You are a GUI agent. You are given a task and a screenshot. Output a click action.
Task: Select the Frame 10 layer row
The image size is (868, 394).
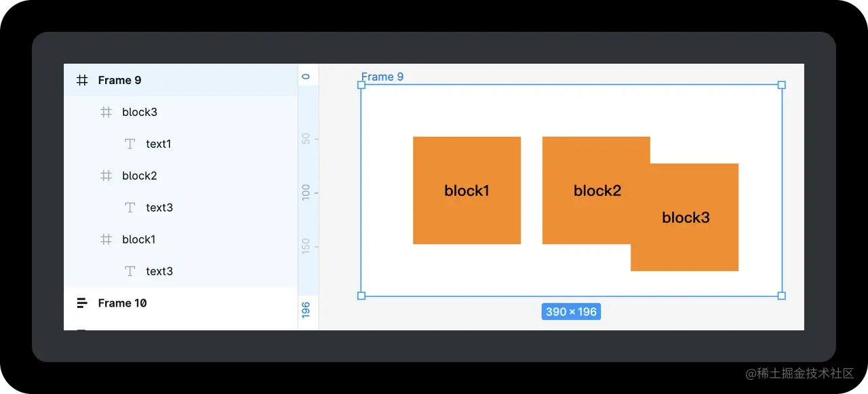[180, 303]
